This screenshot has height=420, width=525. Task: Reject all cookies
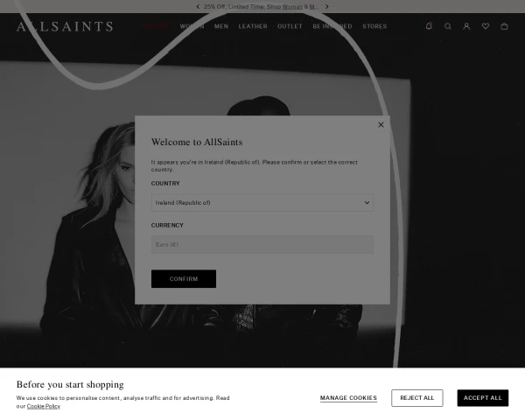pyautogui.click(x=417, y=398)
